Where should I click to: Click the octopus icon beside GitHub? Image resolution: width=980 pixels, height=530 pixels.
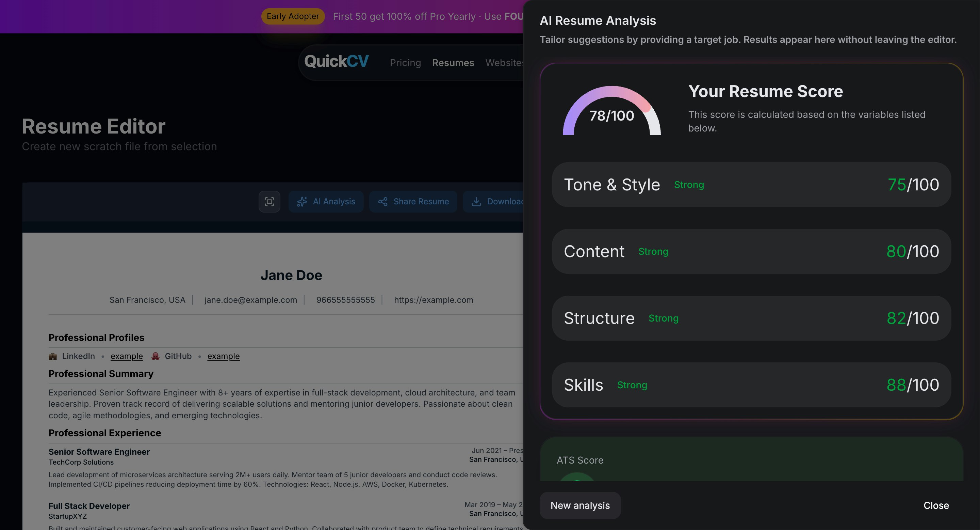click(155, 356)
